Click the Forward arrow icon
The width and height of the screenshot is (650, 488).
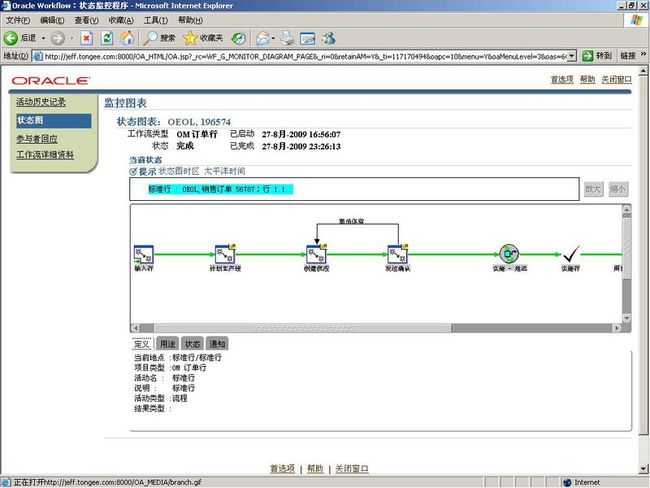click(x=58, y=39)
